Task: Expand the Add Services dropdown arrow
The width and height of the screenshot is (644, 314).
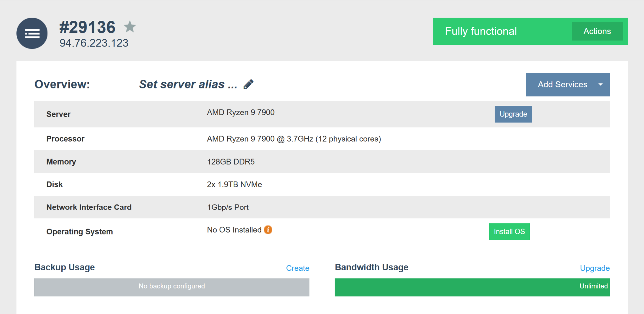Action: (600, 84)
